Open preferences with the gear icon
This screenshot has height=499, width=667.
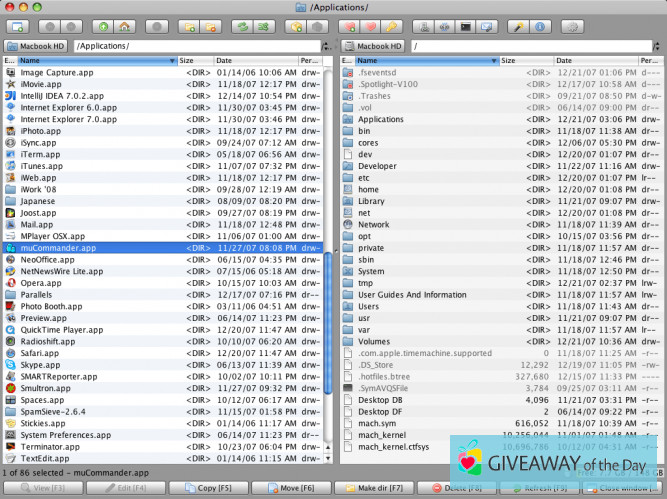tap(573, 25)
